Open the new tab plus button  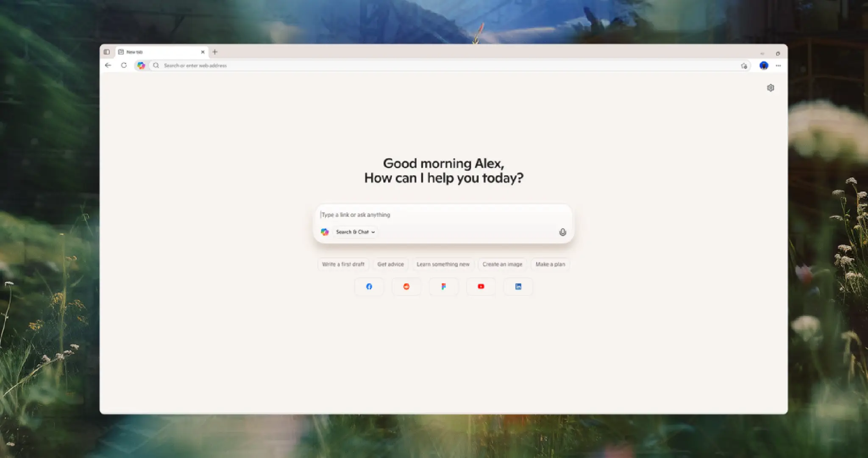click(x=215, y=52)
